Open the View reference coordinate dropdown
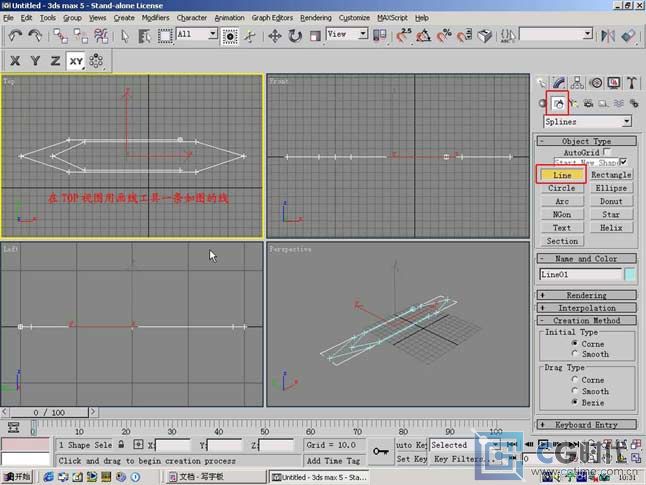 (363, 34)
